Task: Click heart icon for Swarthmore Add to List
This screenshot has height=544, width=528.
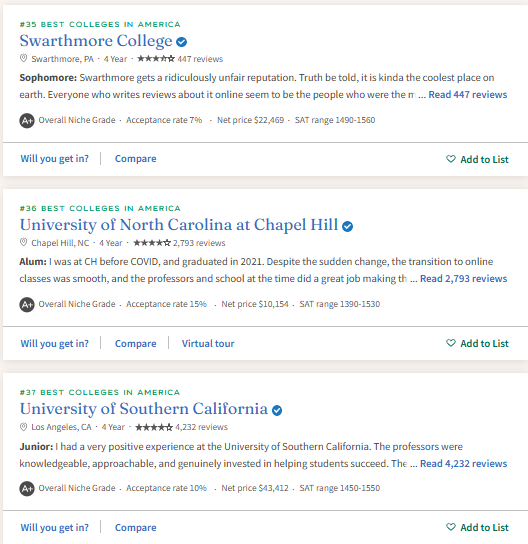Action: point(451,159)
